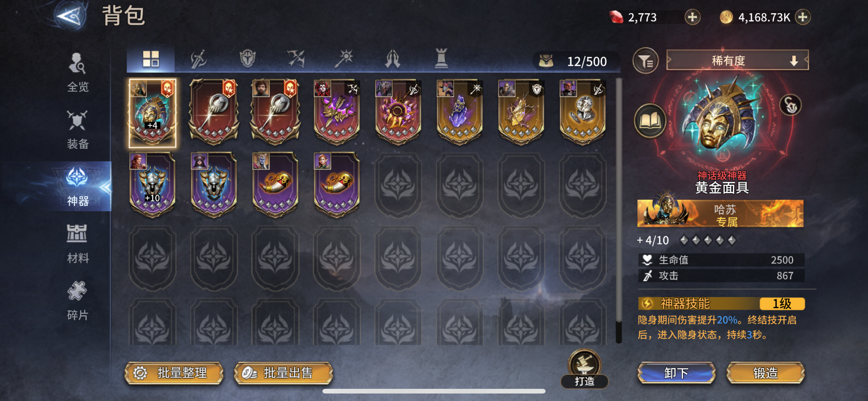
Task: Select the praying hands support filter
Action: (x=392, y=59)
